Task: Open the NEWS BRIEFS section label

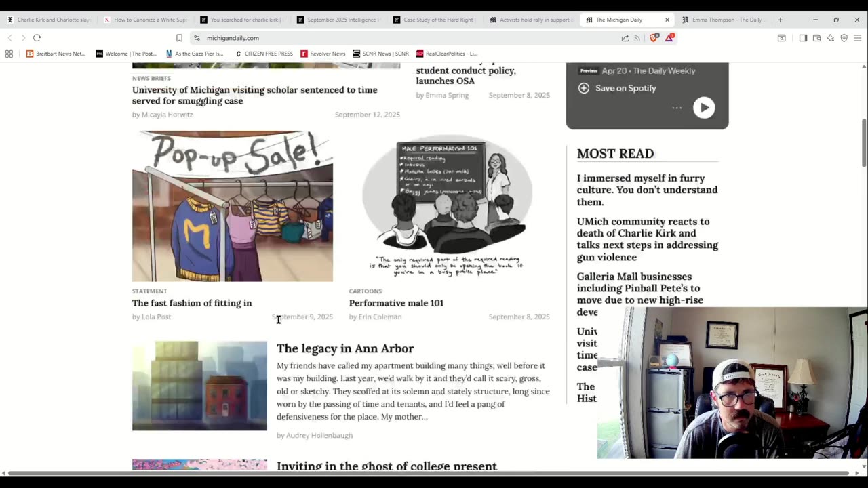Action: point(151,79)
